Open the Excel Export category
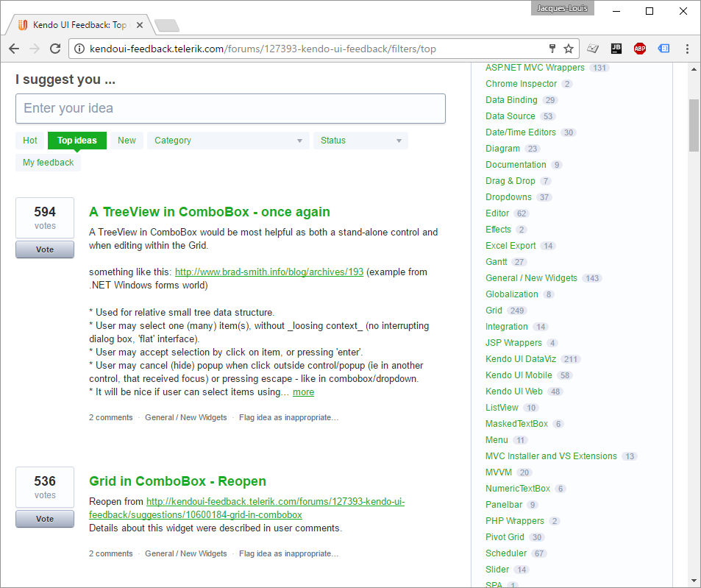 (510, 246)
